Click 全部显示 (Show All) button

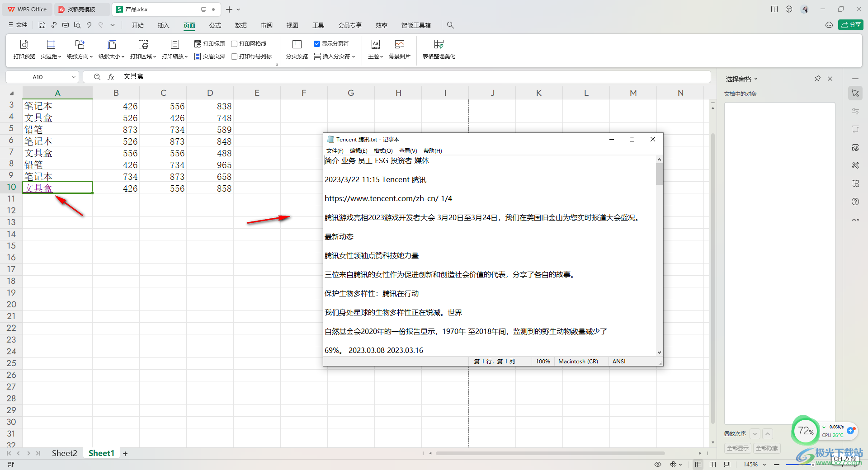[738, 448]
